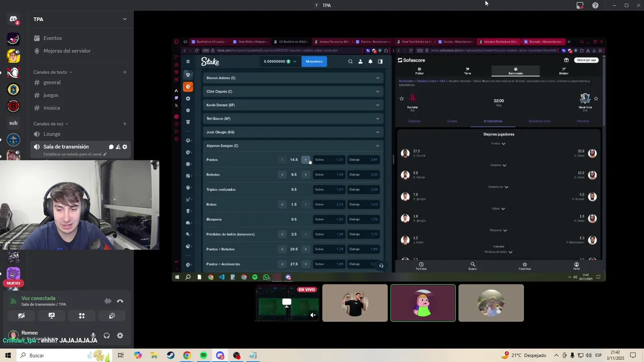
Task: Open Spotify from the Windows taskbar
Action: tap(203, 355)
